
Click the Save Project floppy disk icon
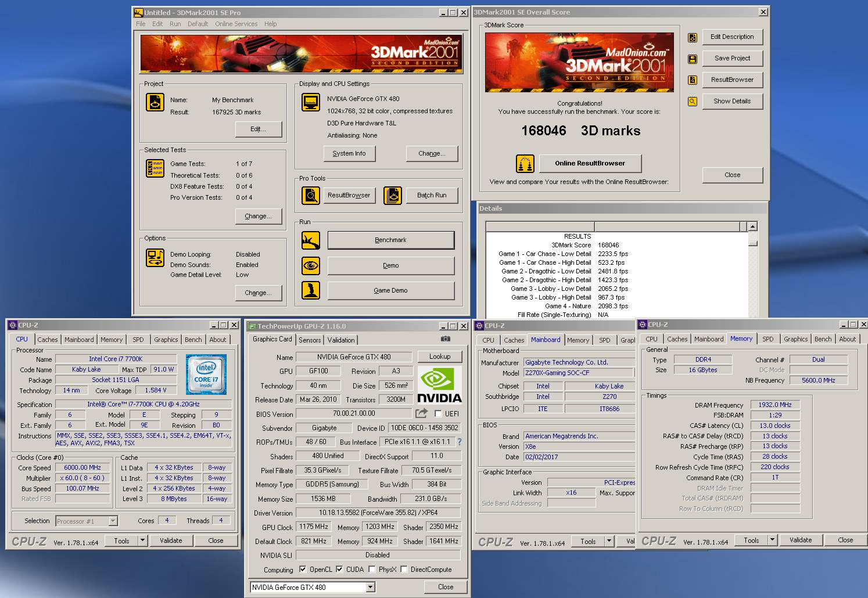click(x=693, y=59)
